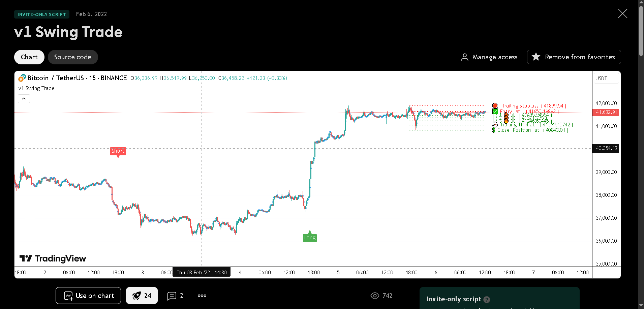Click the green Long signal marker
644x309 pixels.
point(310,237)
